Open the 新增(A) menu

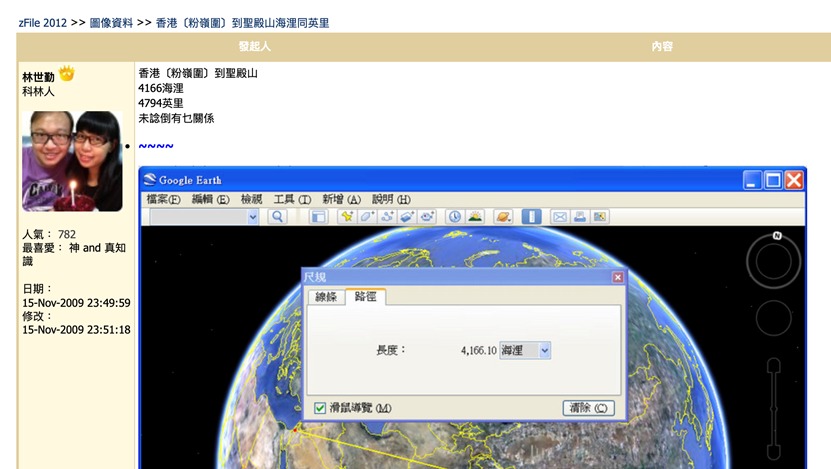pos(341,199)
